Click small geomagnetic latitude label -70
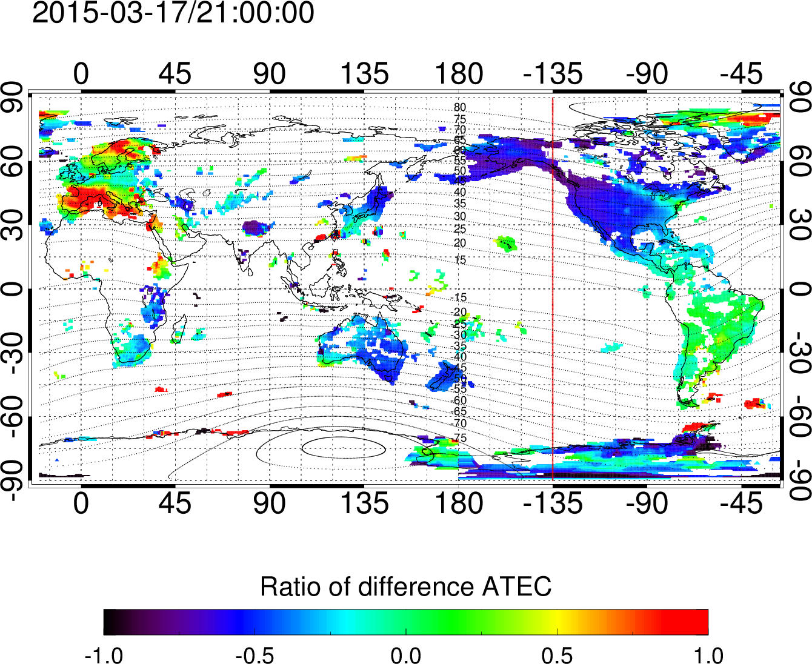This screenshot has width=812, height=664. point(460,423)
